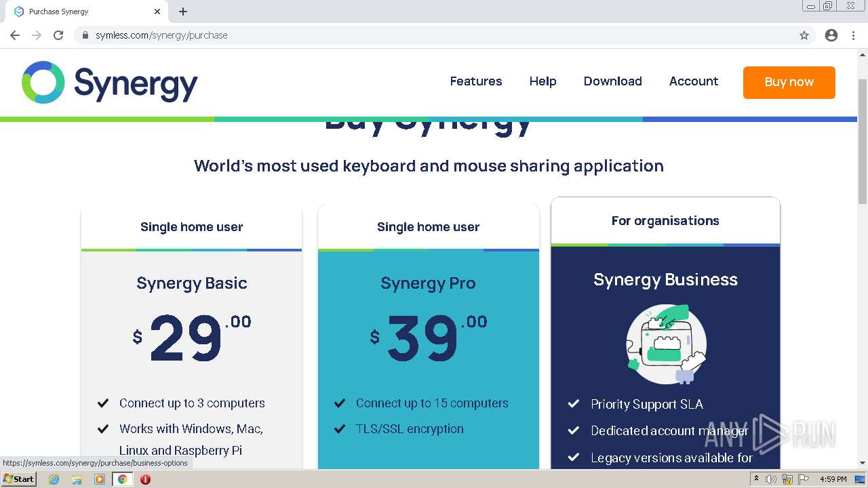This screenshot has width=868, height=488.
Task: Open the Chrome profile avatar icon
Action: pos(831,35)
